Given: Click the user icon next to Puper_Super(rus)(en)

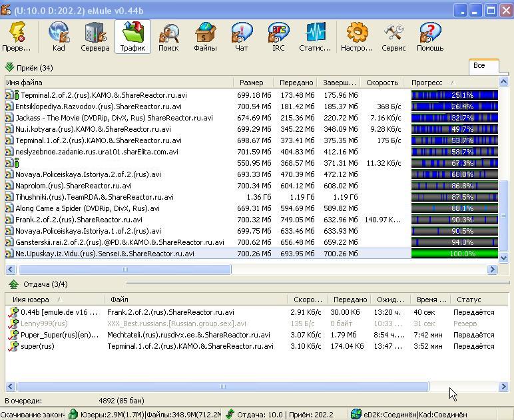Looking at the screenshot, I should (x=13, y=335).
